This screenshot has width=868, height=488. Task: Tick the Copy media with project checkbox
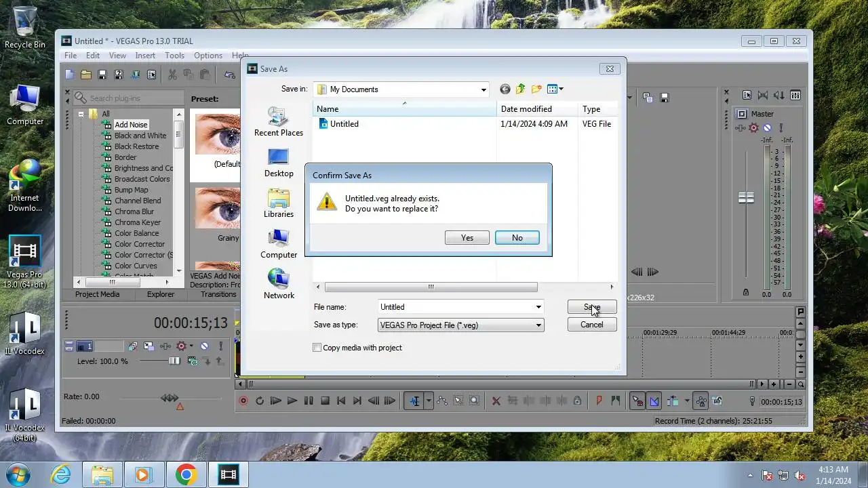coord(317,348)
